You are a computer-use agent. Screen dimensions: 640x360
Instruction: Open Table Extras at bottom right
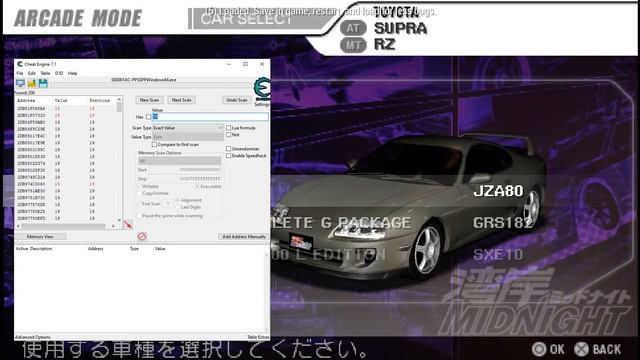click(258, 337)
